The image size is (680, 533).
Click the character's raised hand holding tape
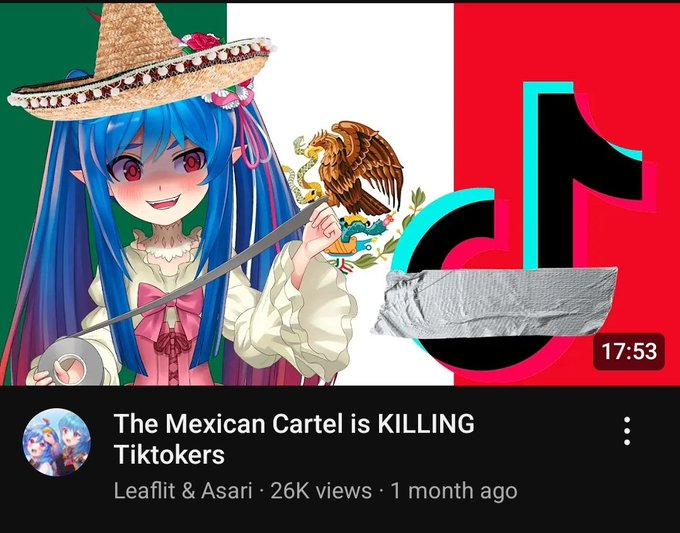coord(321,228)
